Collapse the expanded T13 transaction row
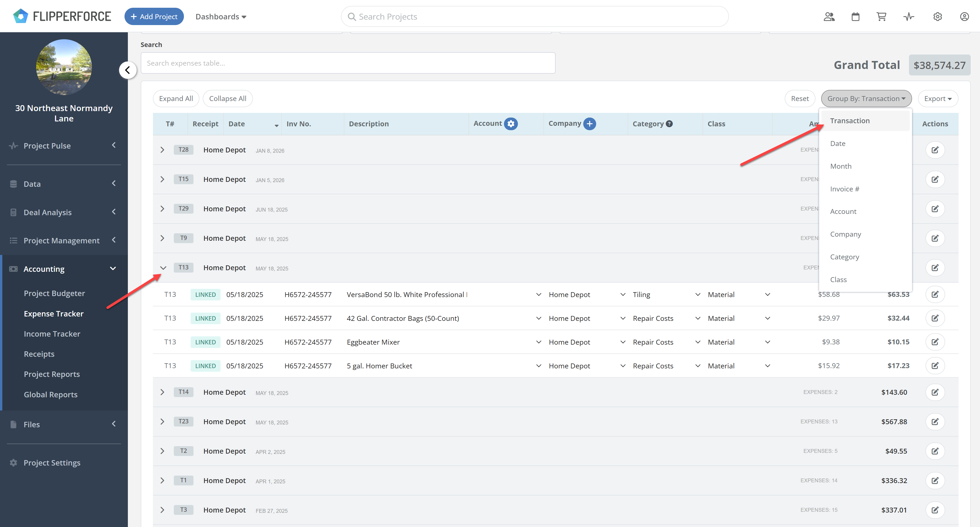 point(163,268)
